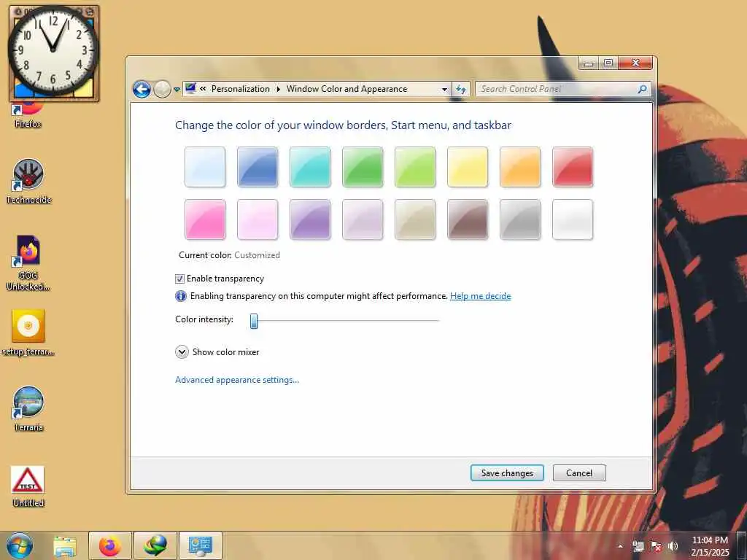This screenshot has height=560, width=747.
Task: Open Firefox from the taskbar
Action: 110,545
